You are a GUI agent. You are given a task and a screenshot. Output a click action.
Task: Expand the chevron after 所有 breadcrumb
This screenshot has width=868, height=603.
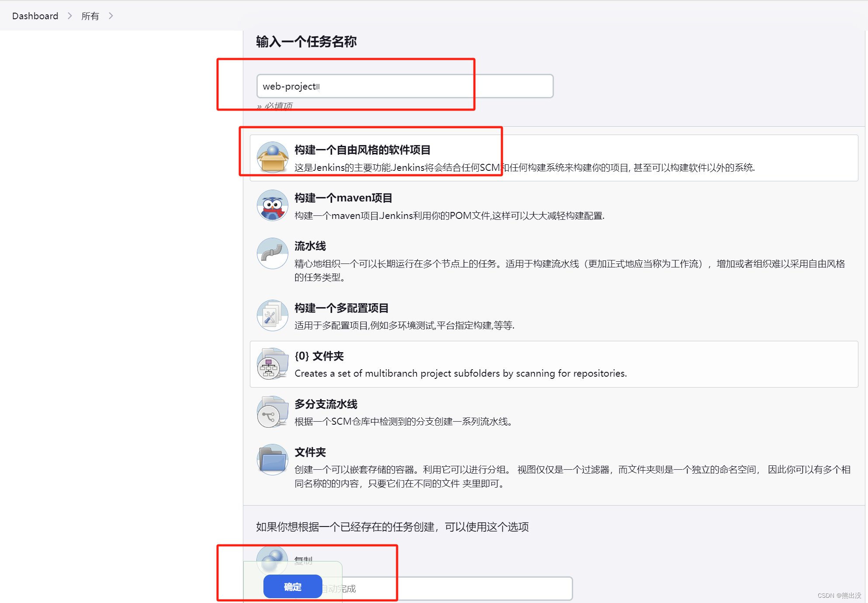[x=111, y=16]
